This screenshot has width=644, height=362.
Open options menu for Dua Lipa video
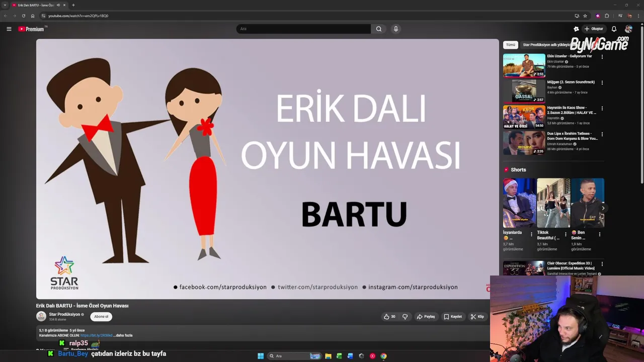coord(602,134)
